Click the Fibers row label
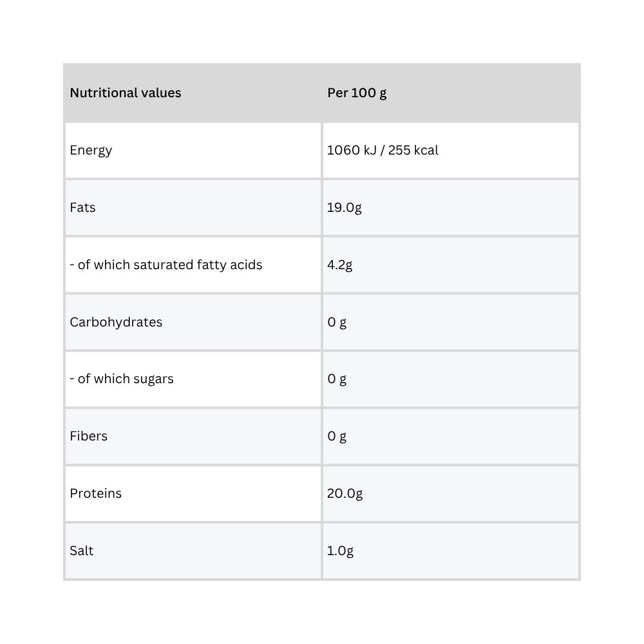This screenshot has width=644, height=644. (x=88, y=436)
